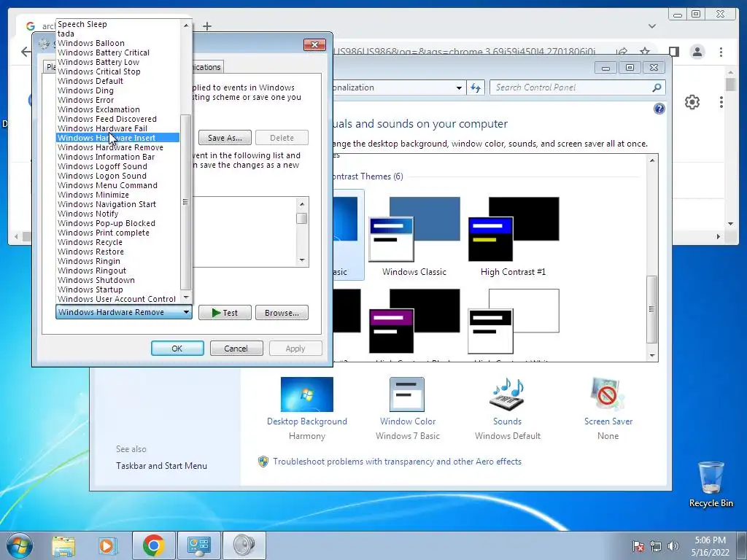Open Windows Media Player taskbar icon
This screenshot has height=560, width=747.
pyautogui.click(x=108, y=545)
